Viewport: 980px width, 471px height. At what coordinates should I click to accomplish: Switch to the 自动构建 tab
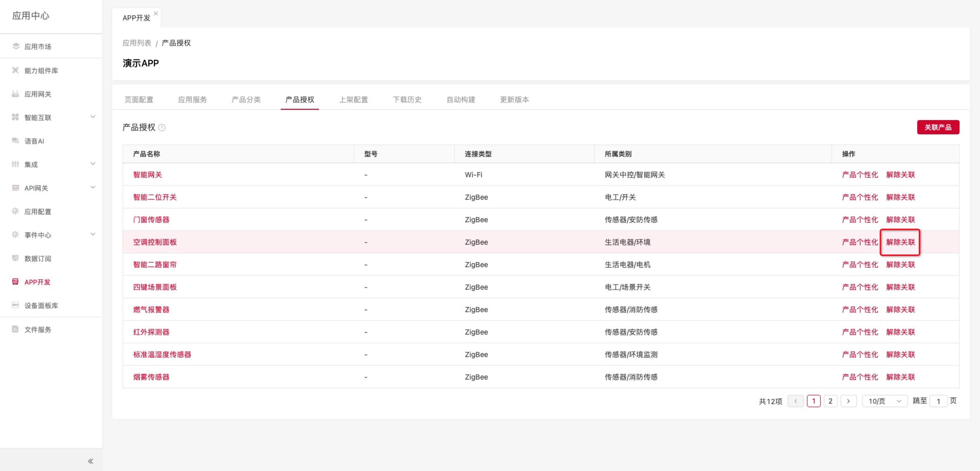point(461,99)
